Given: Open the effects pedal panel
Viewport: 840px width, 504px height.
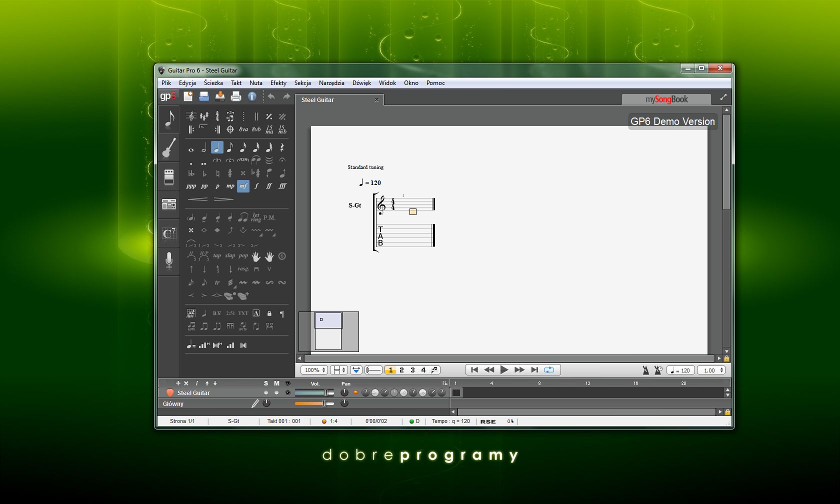Looking at the screenshot, I should click(169, 176).
